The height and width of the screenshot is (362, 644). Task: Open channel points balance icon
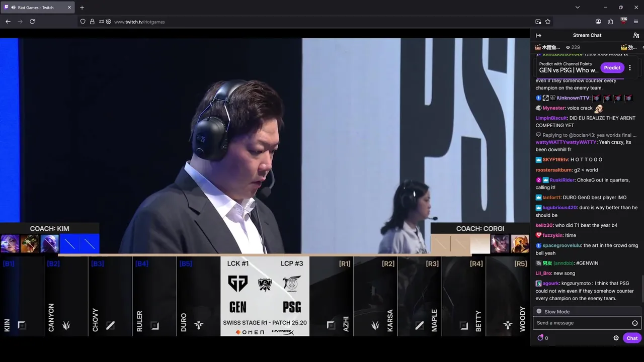541,338
